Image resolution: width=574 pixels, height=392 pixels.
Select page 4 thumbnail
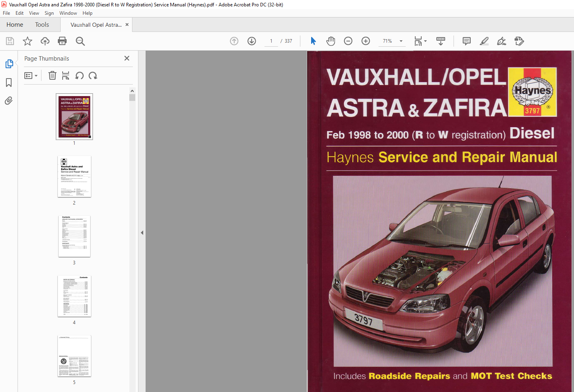click(x=74, y=296)
